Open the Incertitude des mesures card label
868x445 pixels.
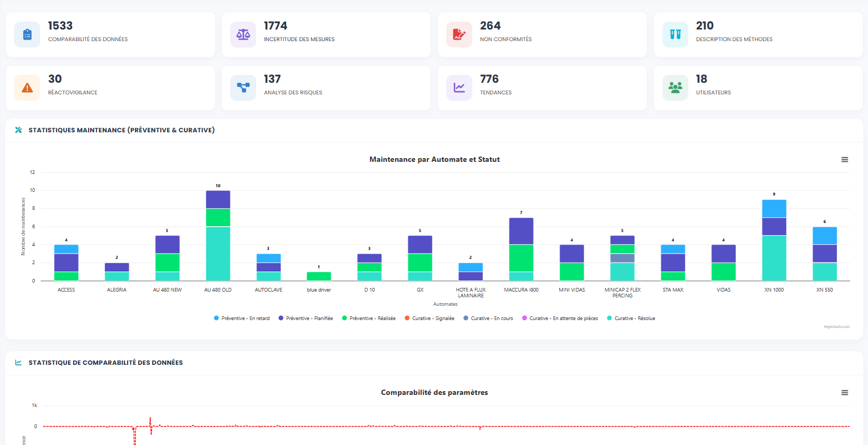click(x=299, y=40)
